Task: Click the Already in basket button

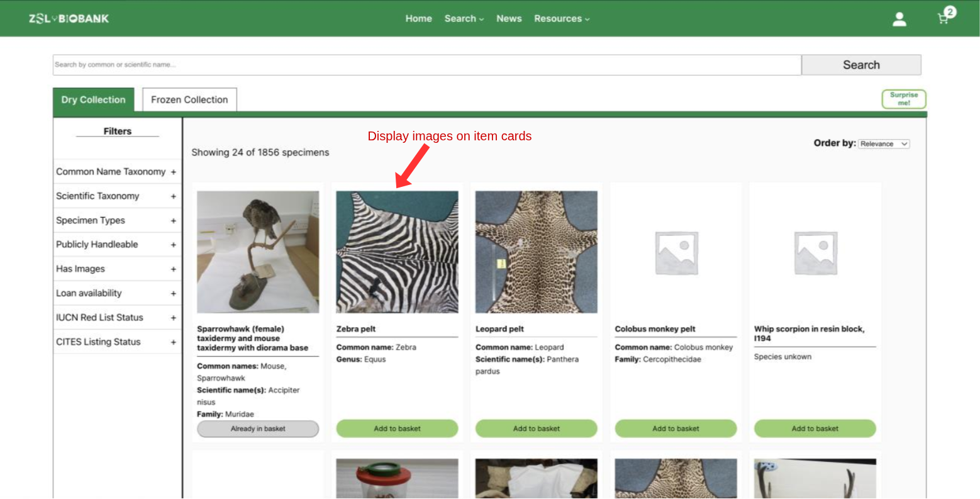Action: (x=258, y=429)
